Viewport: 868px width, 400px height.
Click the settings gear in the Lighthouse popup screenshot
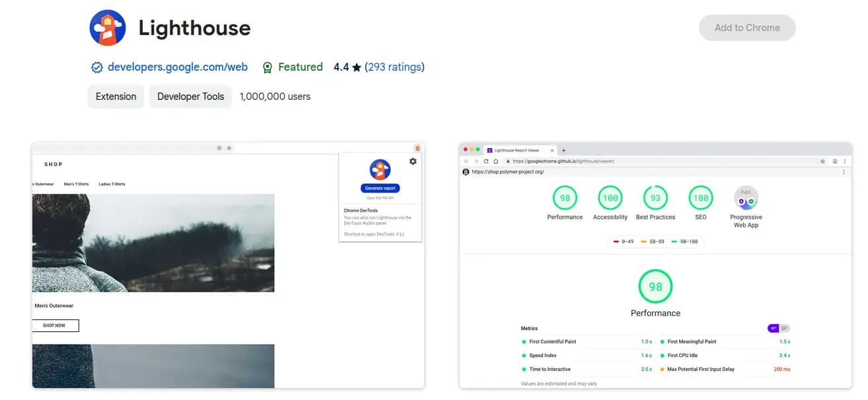tap(413, 161)
